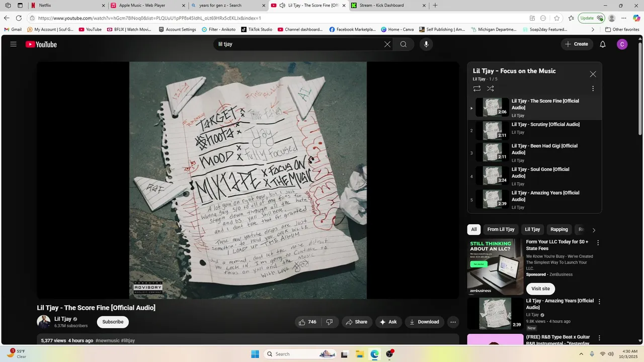Activate voice search microphone

426,44
